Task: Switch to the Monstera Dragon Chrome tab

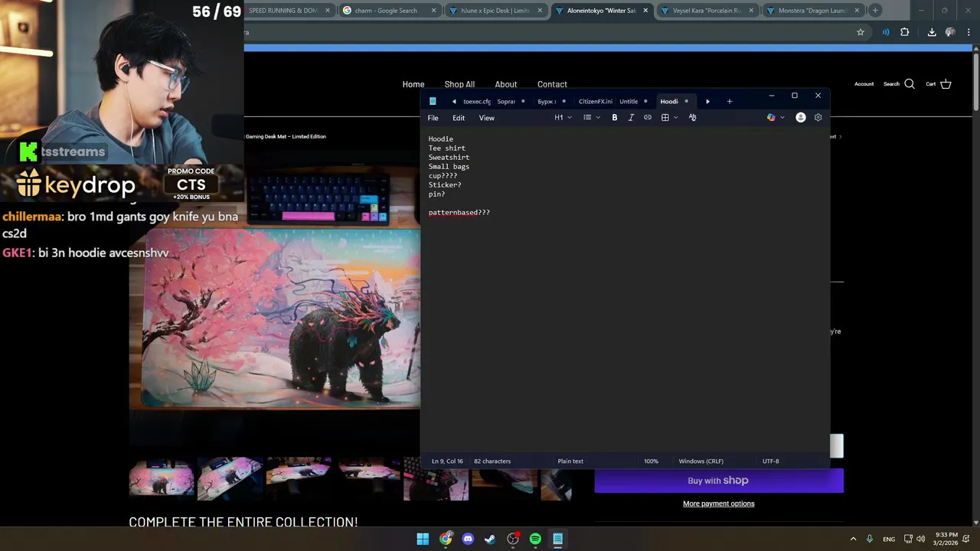Action: 813,11
